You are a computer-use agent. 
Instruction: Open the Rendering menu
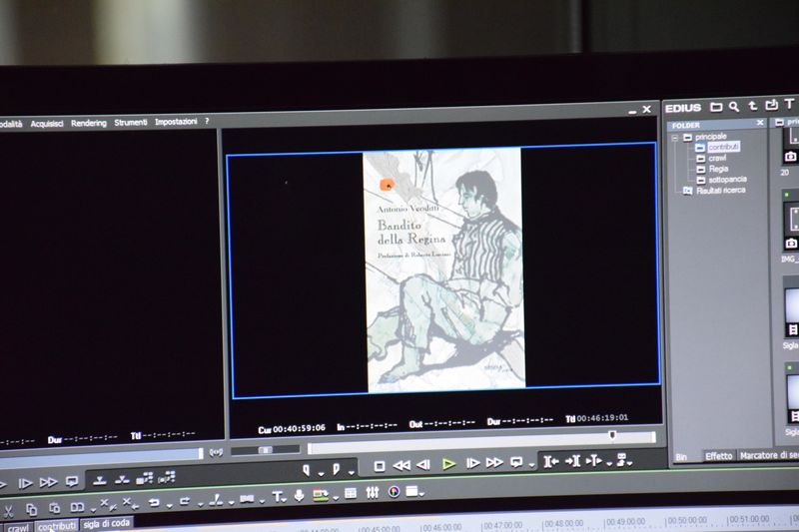89,123
